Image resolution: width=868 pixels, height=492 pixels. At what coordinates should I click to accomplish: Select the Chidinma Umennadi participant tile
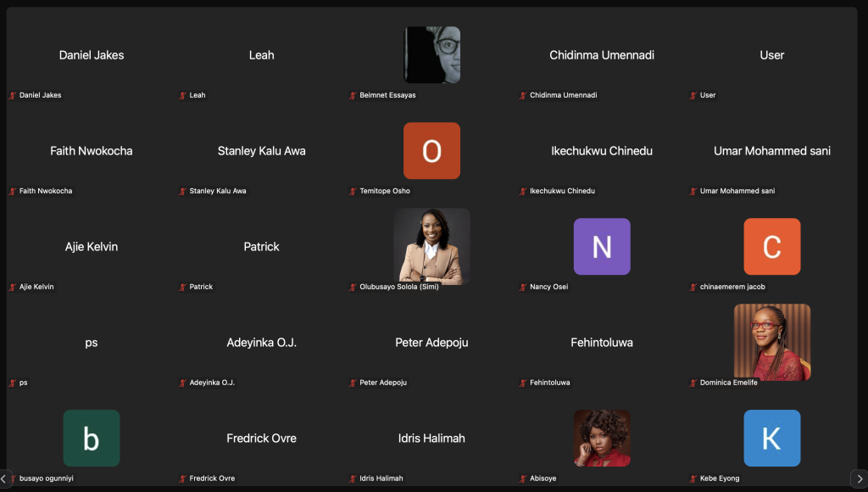tap(602, 55)
